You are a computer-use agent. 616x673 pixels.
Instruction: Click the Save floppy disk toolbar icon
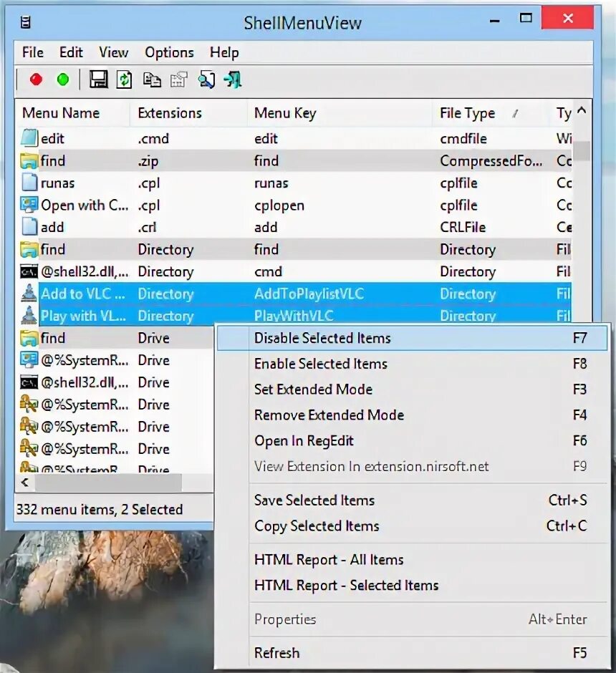(98, 79)
